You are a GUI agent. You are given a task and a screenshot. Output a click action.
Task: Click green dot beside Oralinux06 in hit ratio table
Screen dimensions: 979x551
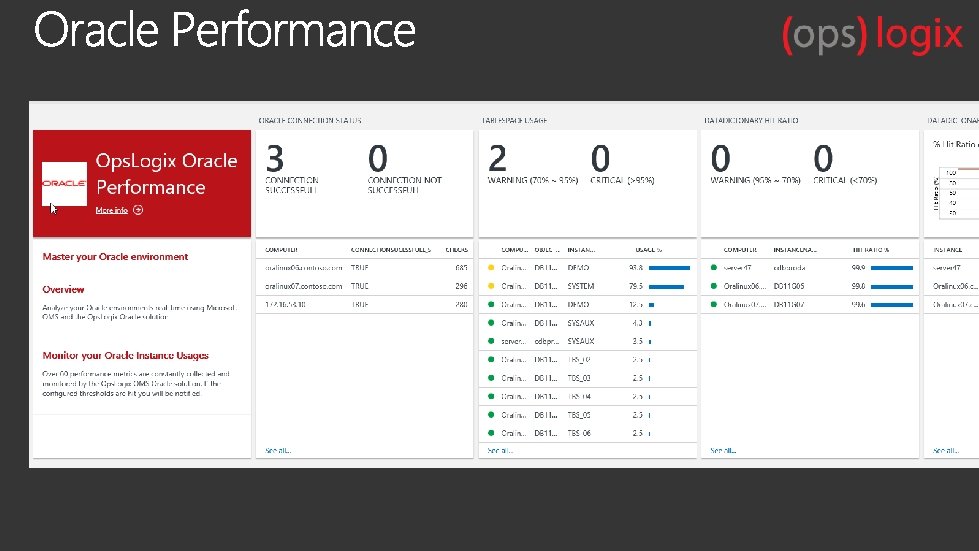click(714, 286)
